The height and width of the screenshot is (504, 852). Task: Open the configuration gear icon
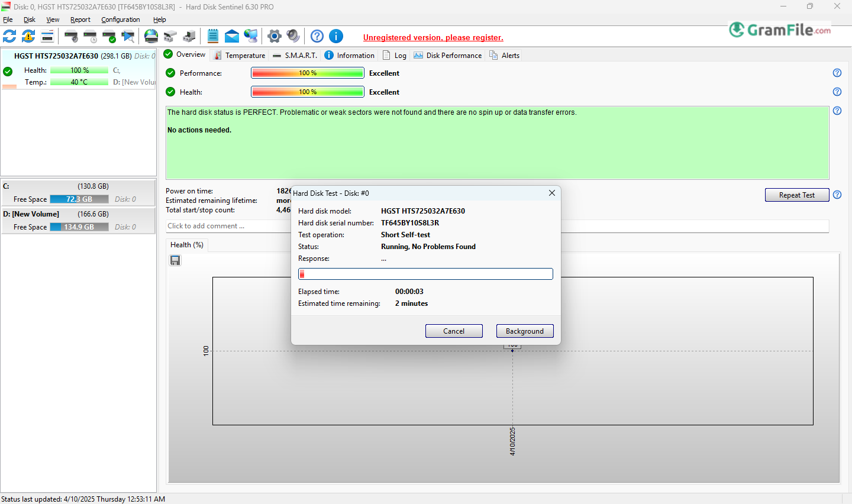[275, 36]
